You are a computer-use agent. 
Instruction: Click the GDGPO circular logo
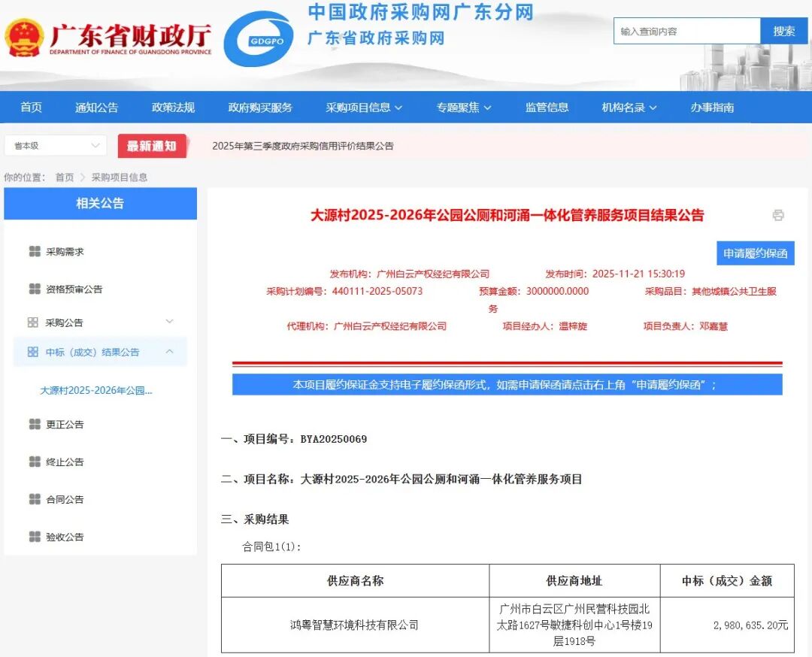coord(259,39)
